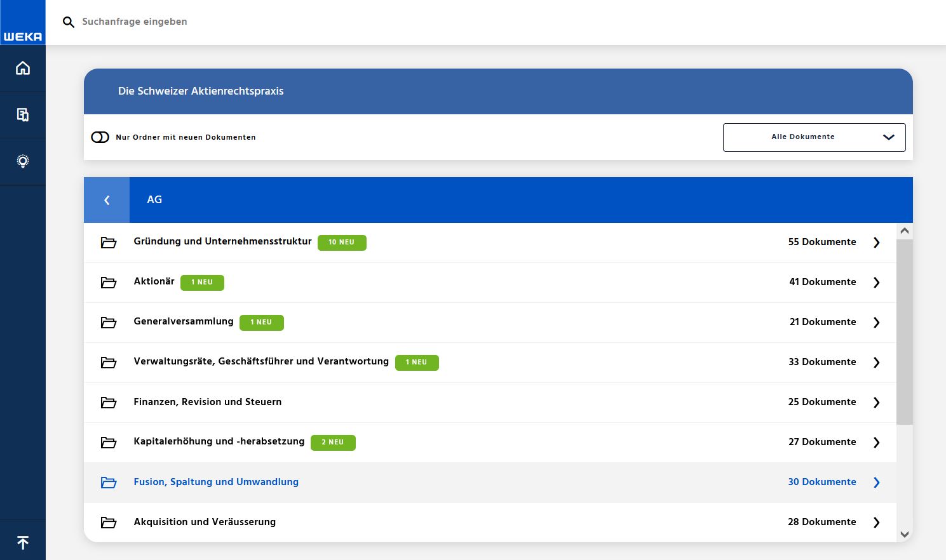Click folder icon beside Finanzen, Revision und Steuern

pos(109,403)
